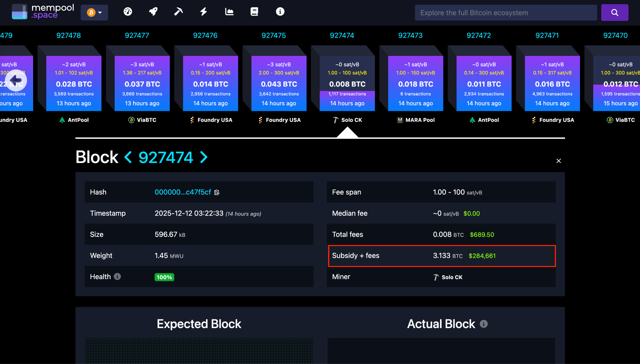Copy the block hash to clipboard
Screen dimensions: 640x364
pos(217,192)
